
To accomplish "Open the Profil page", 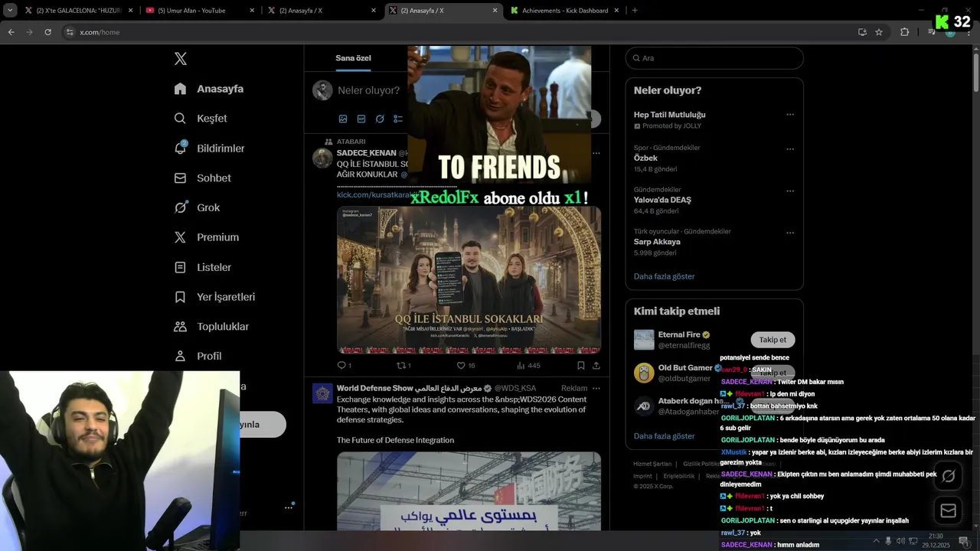I will click(198, 356).
